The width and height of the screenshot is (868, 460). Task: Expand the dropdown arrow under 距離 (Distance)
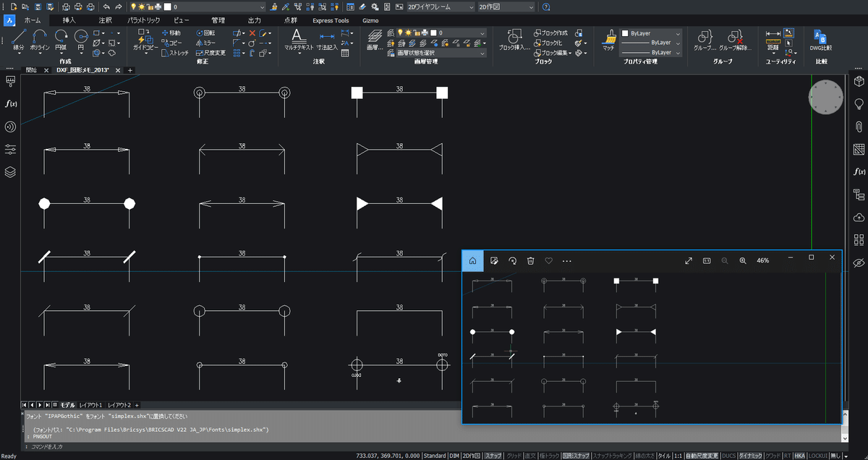773,53
